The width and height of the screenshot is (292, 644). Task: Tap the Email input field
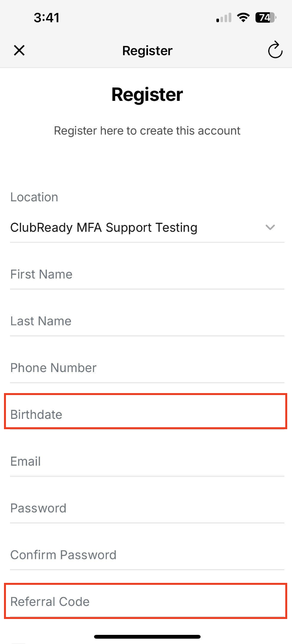coord(147,461)
